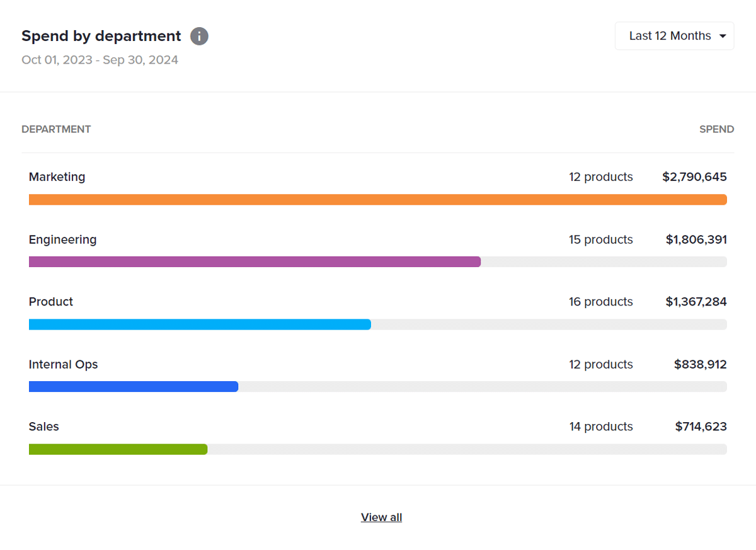Click the dark blue Internal Ops bar
The height and width of the screenshot is (550, 756).
coord(134,387)
